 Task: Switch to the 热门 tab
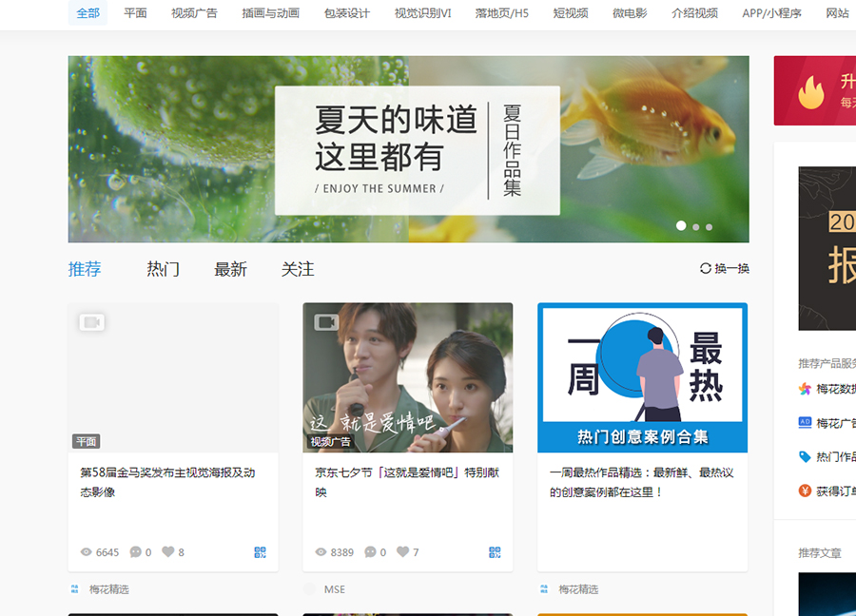162,269
